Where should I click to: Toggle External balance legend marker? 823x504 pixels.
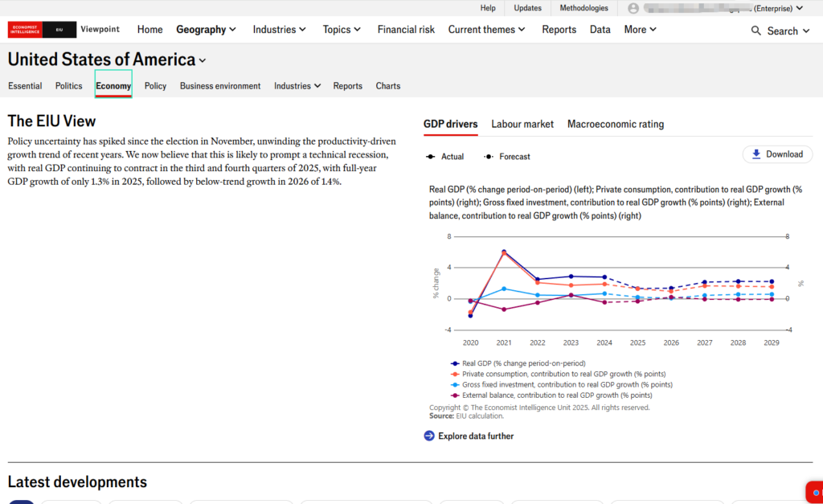coord(455,395)
